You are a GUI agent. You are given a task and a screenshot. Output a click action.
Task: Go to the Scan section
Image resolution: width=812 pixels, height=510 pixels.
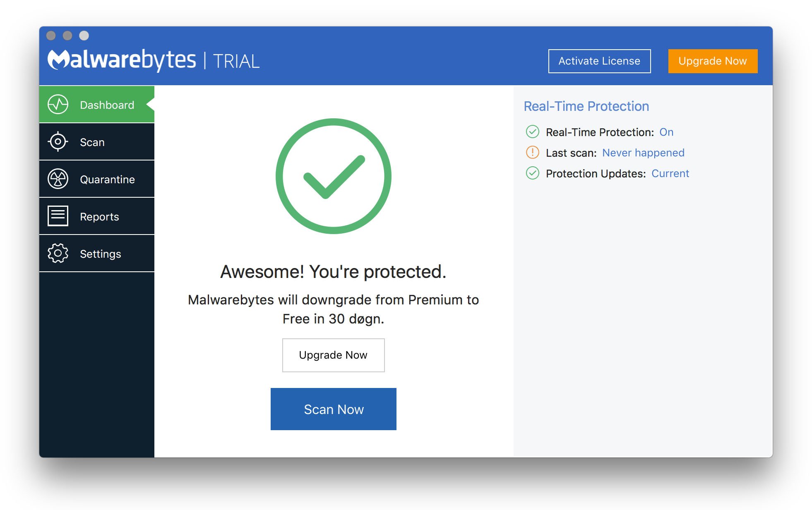point(97,141)
